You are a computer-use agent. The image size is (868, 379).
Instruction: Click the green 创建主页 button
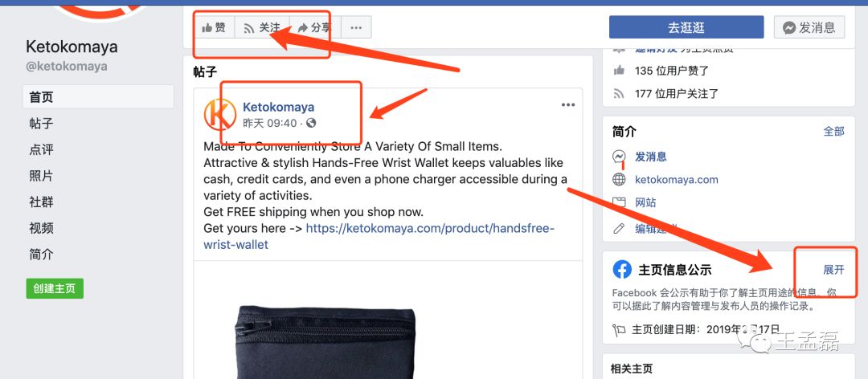point(55,288)
